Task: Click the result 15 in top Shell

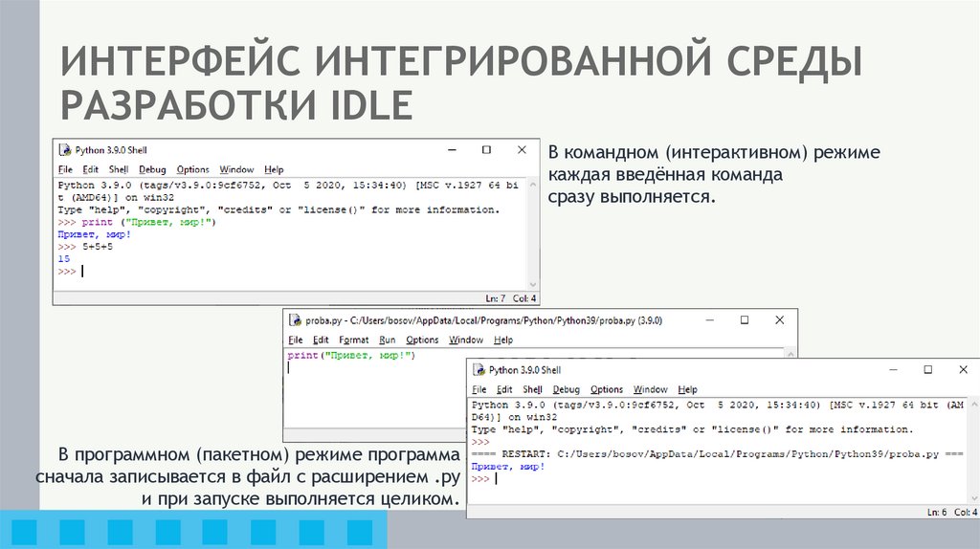Action: point(64,258)
